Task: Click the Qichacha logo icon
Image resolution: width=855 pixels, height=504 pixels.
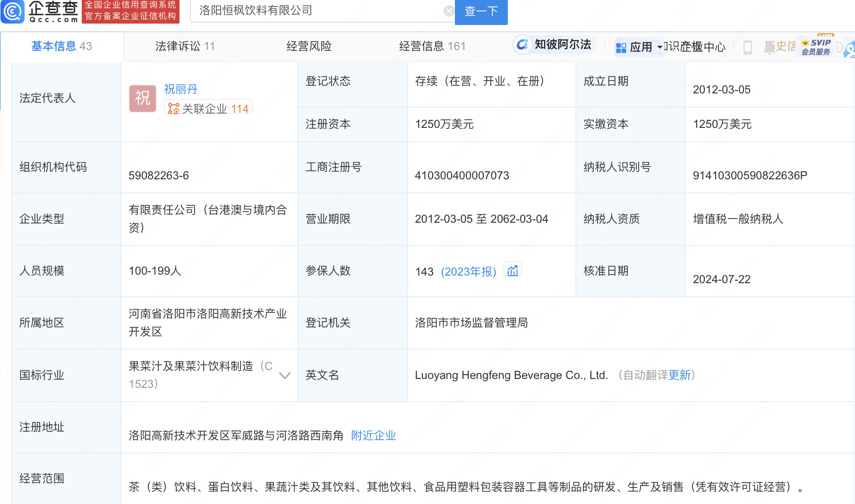Action: click(x=13, y=11)
